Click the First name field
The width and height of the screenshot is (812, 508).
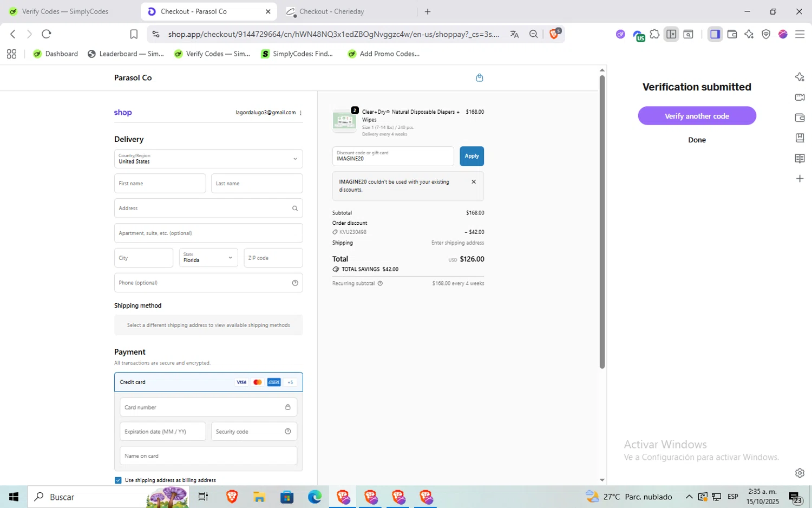click(160, 184)
